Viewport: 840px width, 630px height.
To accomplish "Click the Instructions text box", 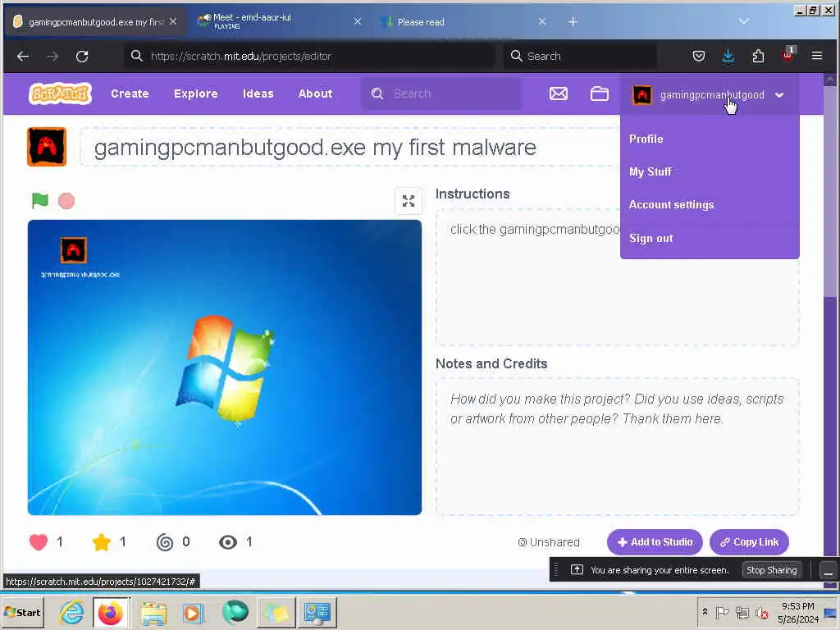I will 617,277.
